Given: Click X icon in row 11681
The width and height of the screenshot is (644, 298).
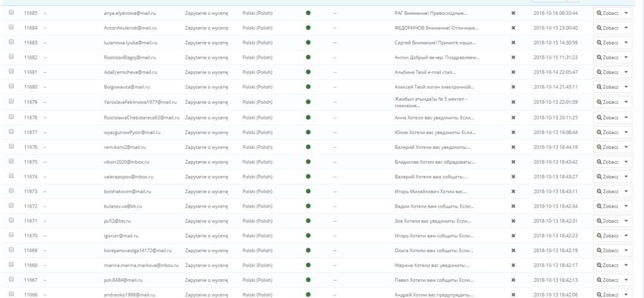Looking at the screenshot, I should coord(513,72).
